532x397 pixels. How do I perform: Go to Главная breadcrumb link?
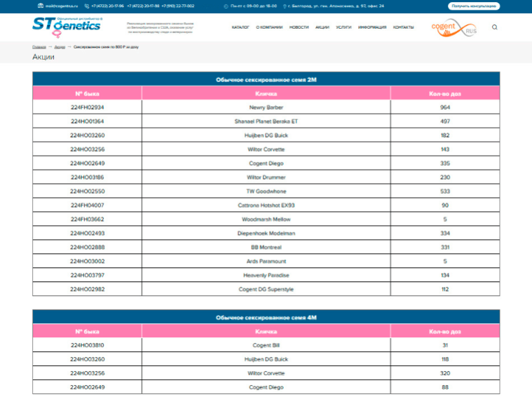click(x=39, y=47)
